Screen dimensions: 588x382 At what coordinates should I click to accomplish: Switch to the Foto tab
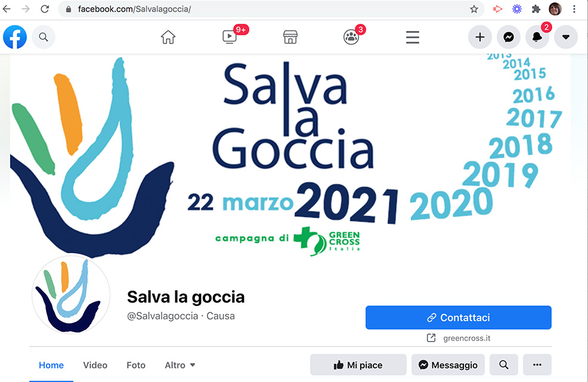tap(136, 365)
